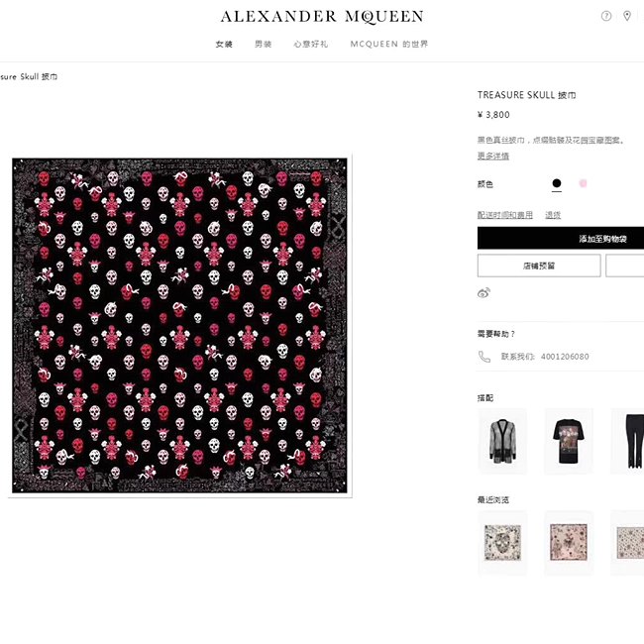This screenshot has width=644, height=644.
Task: Open the 女装 menu
Action: [224, 45]
